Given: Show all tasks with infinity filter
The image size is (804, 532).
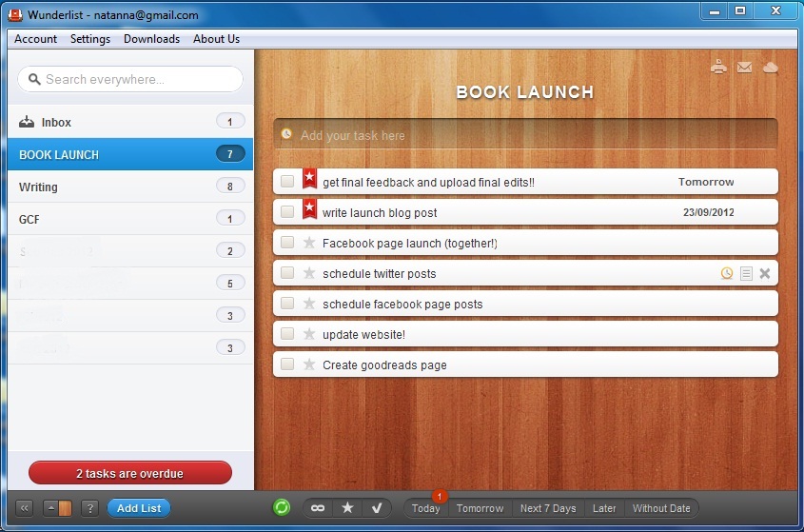Looking at the screenshot, I should pos(318,508).
